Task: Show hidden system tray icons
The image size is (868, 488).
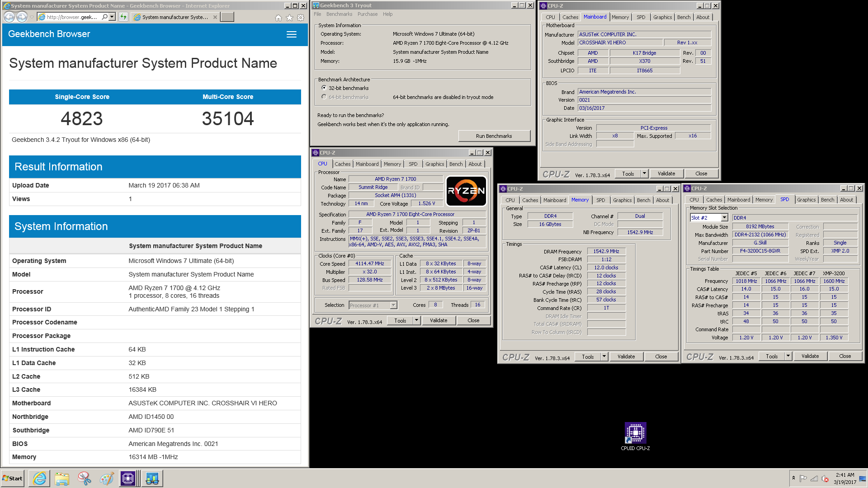Action: tap(793, 478)
